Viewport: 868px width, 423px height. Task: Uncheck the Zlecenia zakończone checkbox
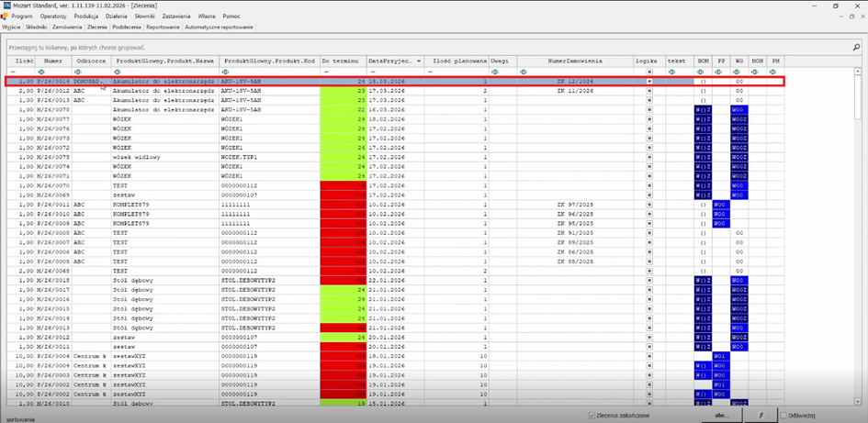pos(592,416)
